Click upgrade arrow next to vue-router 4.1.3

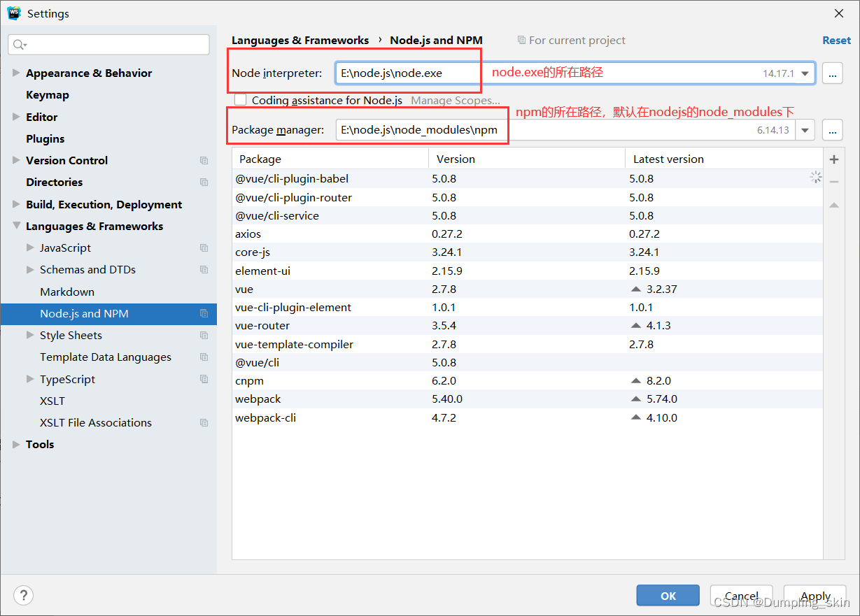point(635,326)
